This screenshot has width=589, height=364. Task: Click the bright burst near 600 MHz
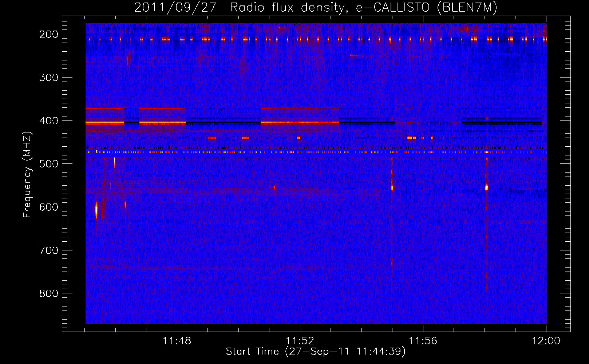[x=96, y=210]
